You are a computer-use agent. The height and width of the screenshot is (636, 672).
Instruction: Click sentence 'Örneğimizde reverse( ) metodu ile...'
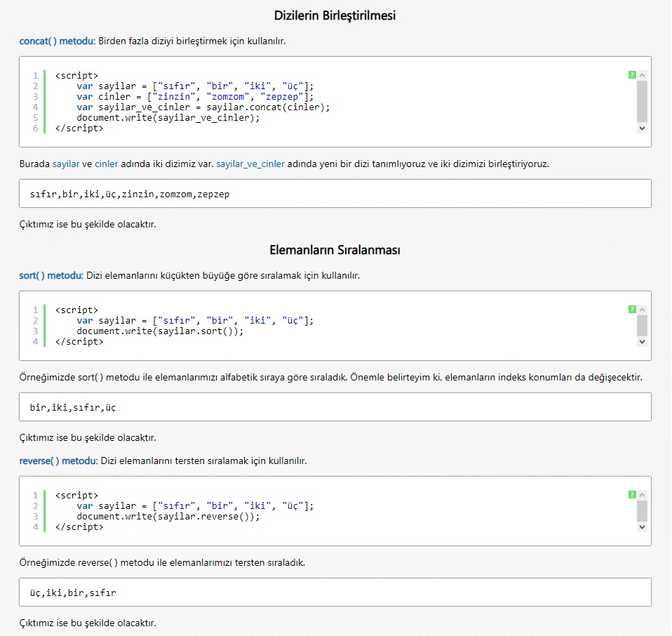click(x=162, y=563)
